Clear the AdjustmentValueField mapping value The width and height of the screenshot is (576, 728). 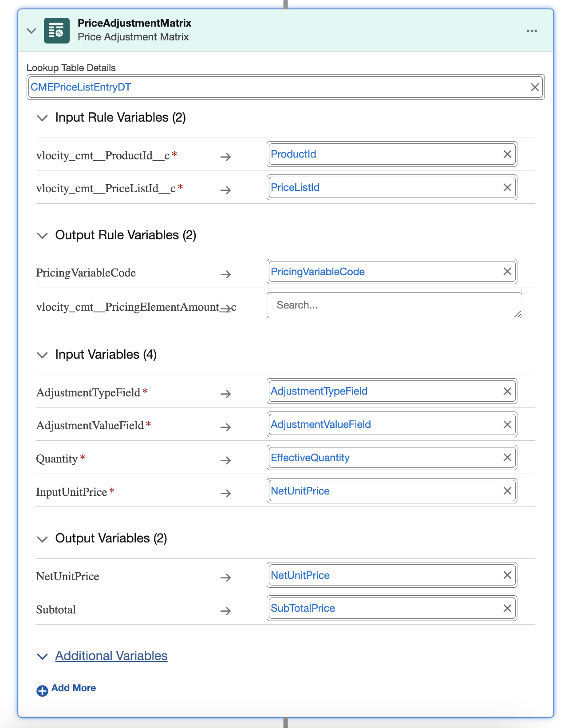point(507,424)
